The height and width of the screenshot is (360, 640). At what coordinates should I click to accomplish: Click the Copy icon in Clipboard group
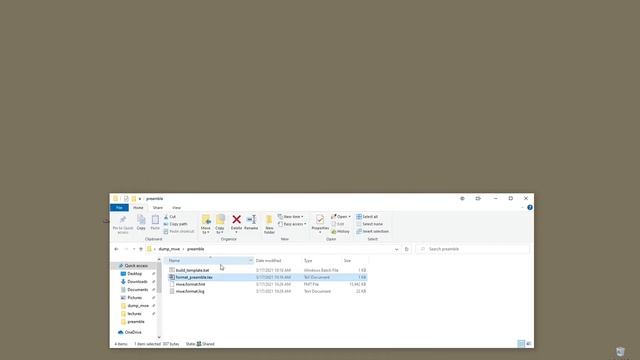point(141,220)
